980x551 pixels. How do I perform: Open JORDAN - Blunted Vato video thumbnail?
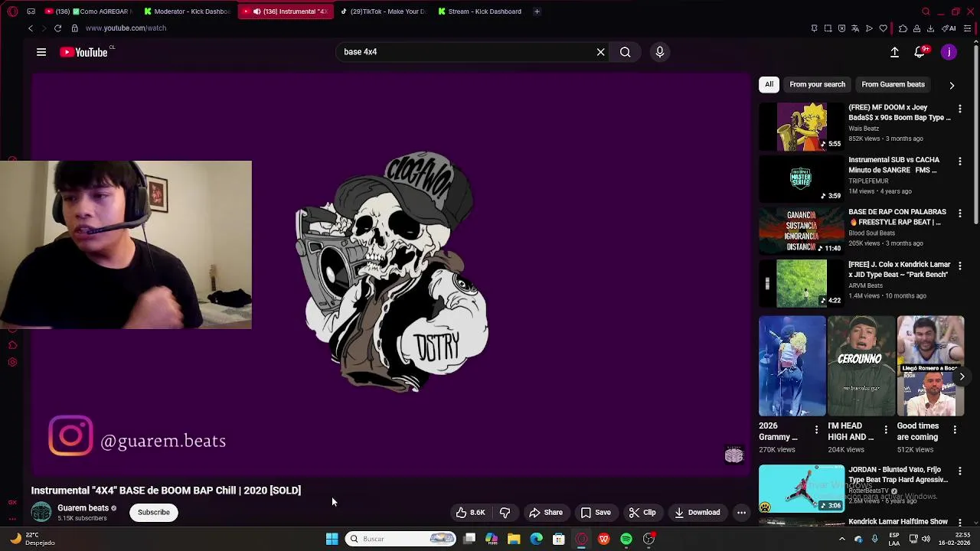pos(801,488)
